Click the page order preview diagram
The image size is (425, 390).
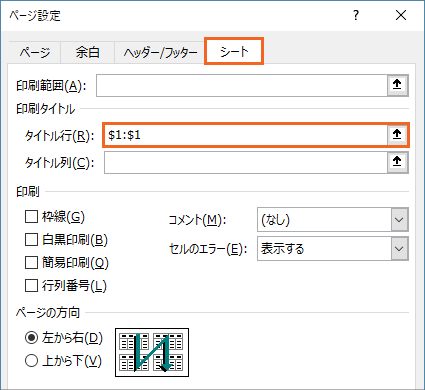coord(152,352)
